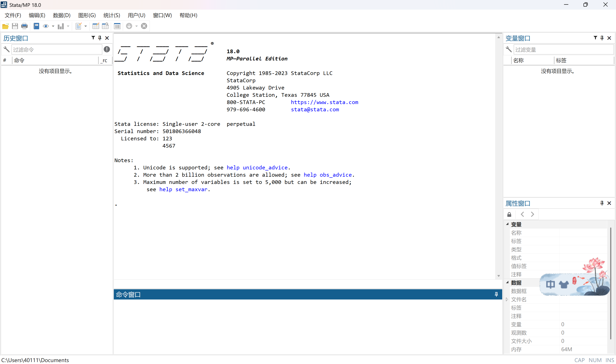Click the Break stop icon
Screen dimensions: 616x364
pyautogui.click(x=144, y=26)
